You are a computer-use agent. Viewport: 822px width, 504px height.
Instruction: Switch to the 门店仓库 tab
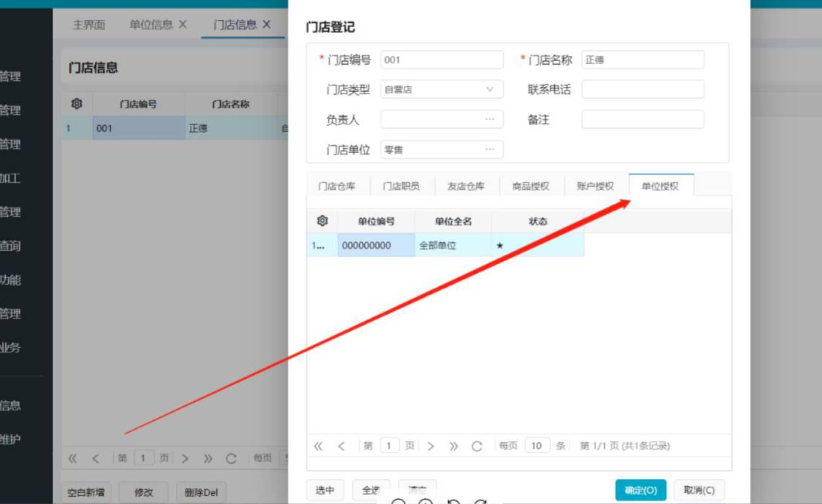tap(337, 186)
